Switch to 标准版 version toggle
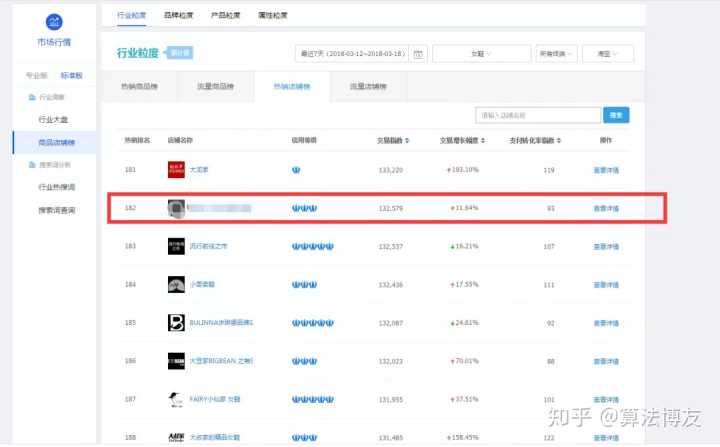 [71, 76]
